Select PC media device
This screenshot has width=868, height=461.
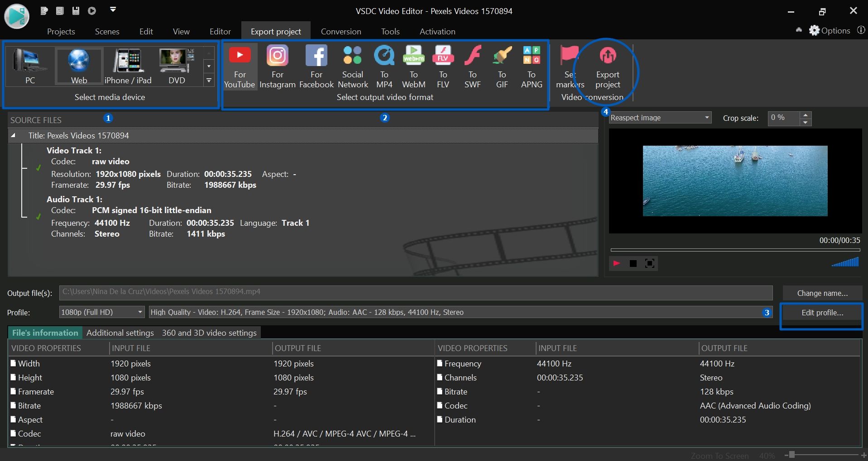tap(30, 66)
